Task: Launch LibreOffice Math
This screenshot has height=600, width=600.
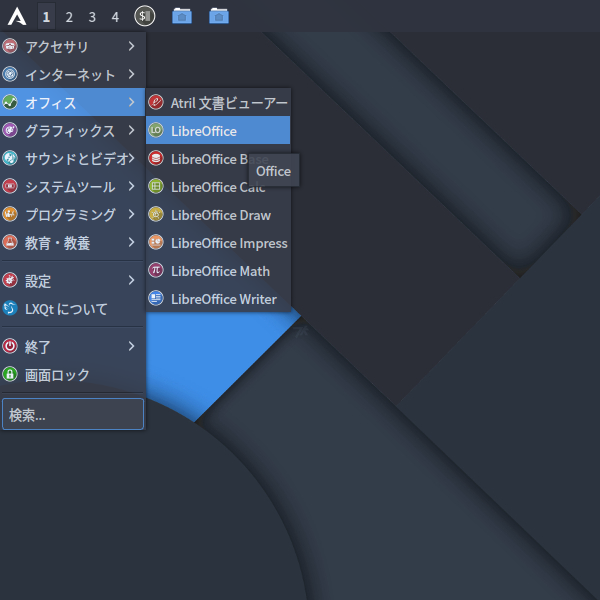Action: coord(218,271)
